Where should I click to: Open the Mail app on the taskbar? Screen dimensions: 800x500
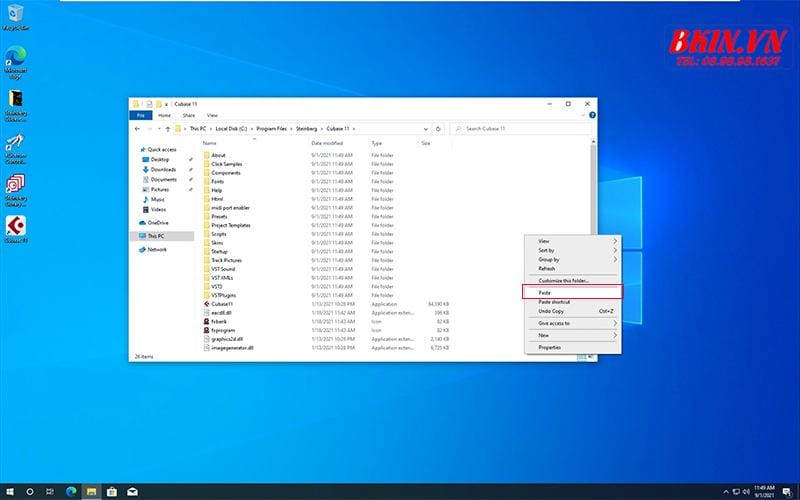point(132,492)
